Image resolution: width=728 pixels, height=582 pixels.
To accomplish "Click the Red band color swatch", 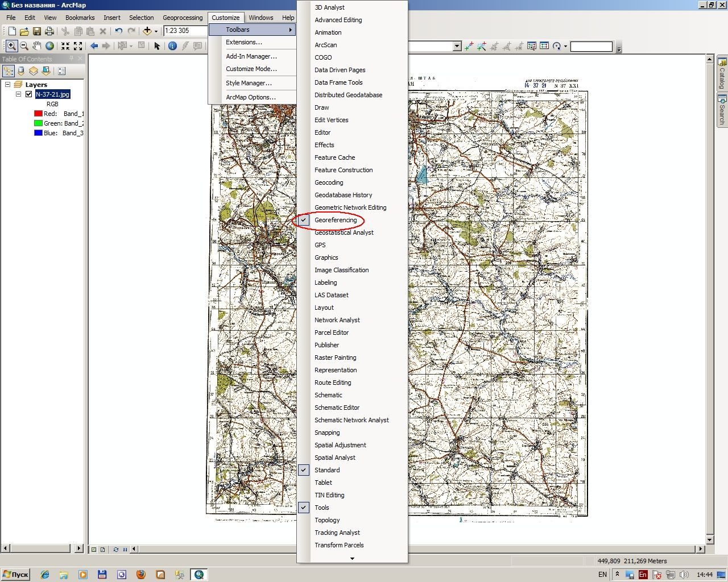I will 38,114.
